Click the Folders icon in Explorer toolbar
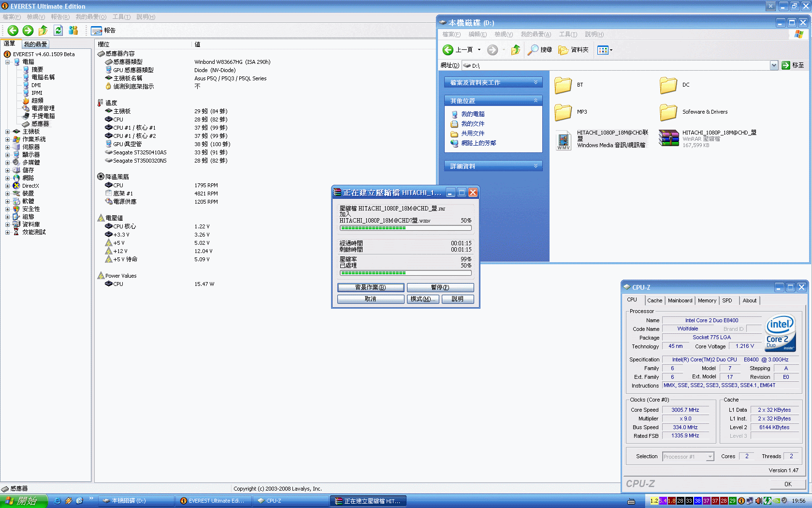This screenshot has width=812, height=508. [573, 50]
